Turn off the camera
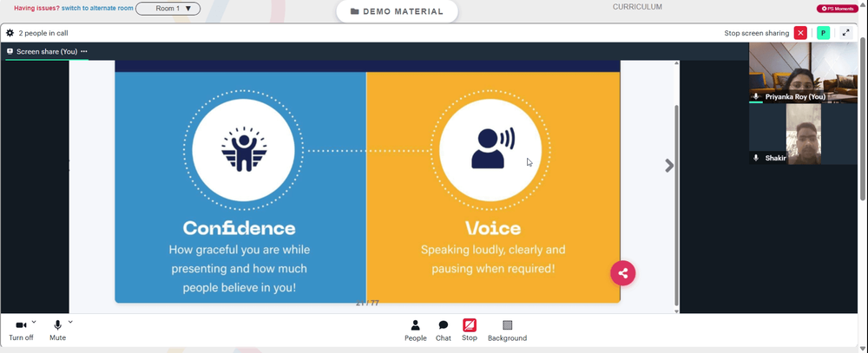Viewport: 868px width, 353px height. coord(21,330)
